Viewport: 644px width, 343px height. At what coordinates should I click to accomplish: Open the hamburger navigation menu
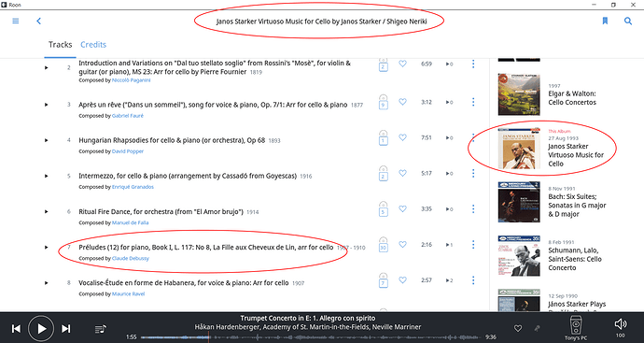point(16,21)
